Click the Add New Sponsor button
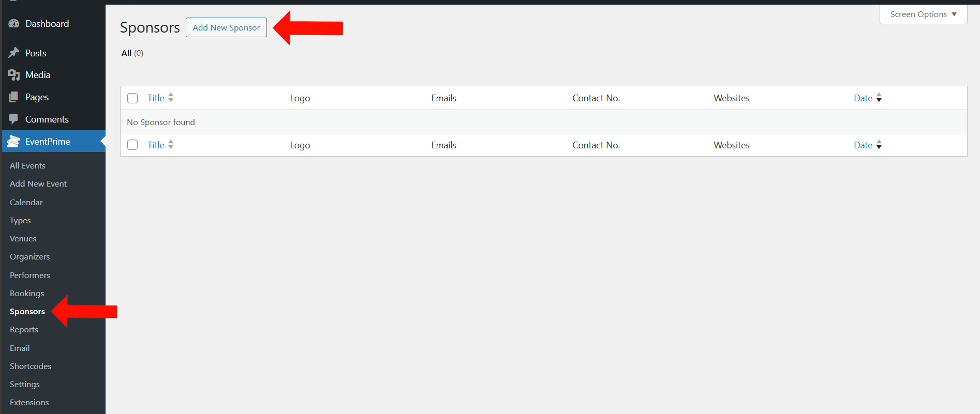Image resolution: width=980 pixels, height=414 pixels. 226,27
